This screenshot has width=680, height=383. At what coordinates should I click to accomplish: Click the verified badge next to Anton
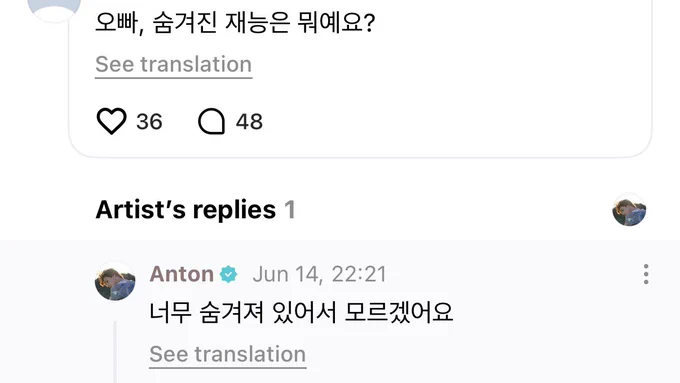(229, 275)
